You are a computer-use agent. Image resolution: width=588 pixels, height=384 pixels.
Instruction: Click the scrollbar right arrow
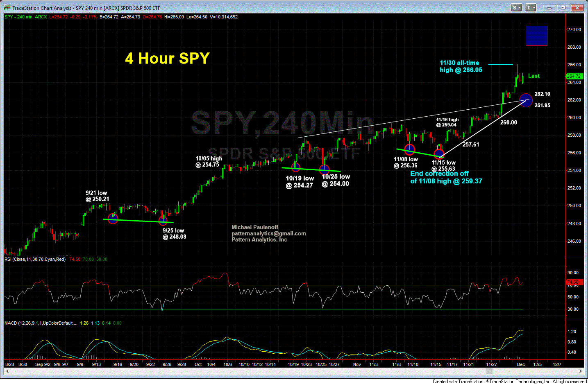(581, 371)
